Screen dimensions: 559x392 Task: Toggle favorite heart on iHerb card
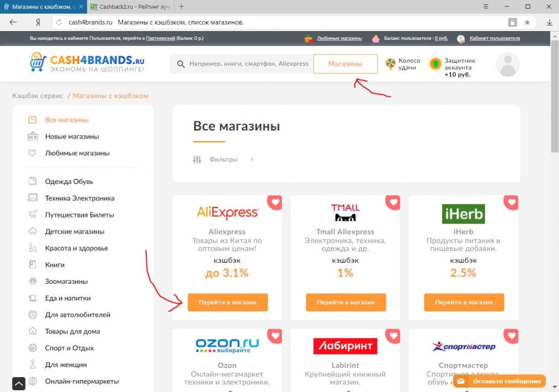click(x=511, y=203)
